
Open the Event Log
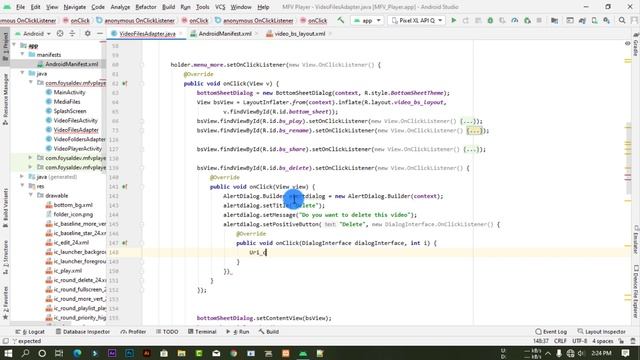tap(551, 332)
